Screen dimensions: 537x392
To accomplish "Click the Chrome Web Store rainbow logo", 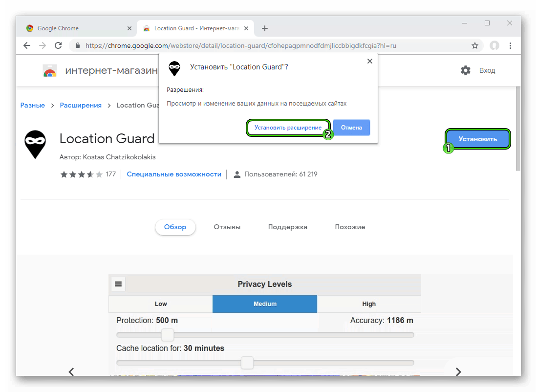I will pyautogui.click(x=50, y=70).
